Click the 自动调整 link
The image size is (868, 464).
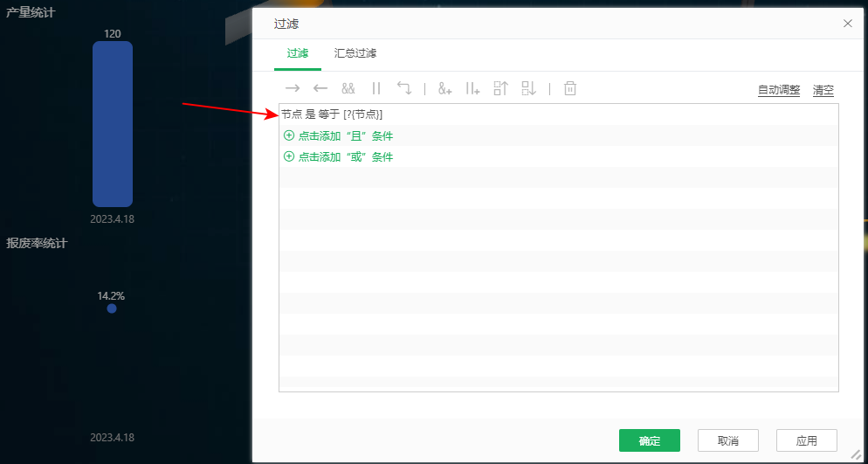coord(778,90)
